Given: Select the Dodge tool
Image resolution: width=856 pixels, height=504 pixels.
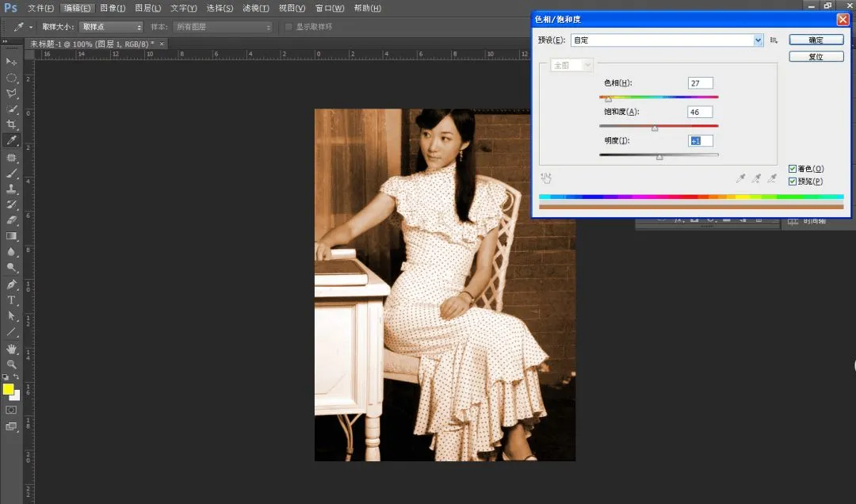Looking at the screenshot, I should pos(11,268).
